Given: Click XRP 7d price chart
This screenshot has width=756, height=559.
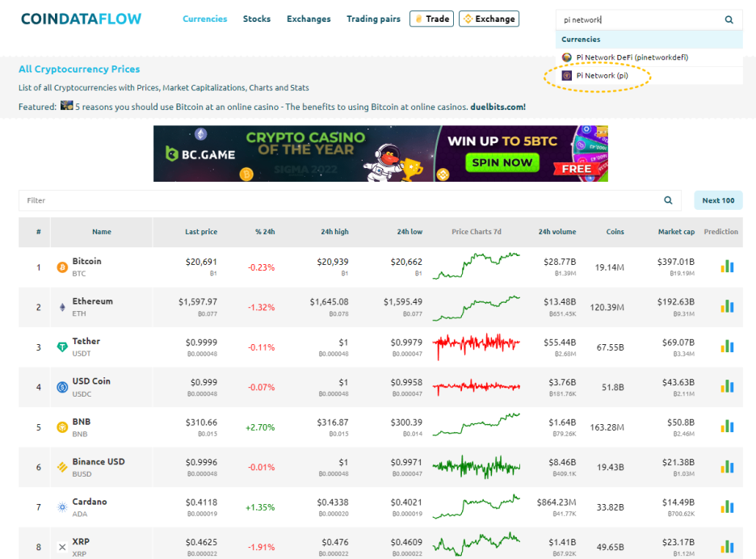Looking at the screenshot, I should pyautogui.click(x=477, y=545).
